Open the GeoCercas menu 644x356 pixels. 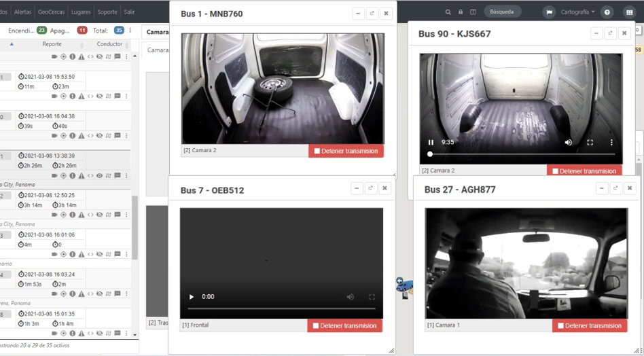[52, 12]
